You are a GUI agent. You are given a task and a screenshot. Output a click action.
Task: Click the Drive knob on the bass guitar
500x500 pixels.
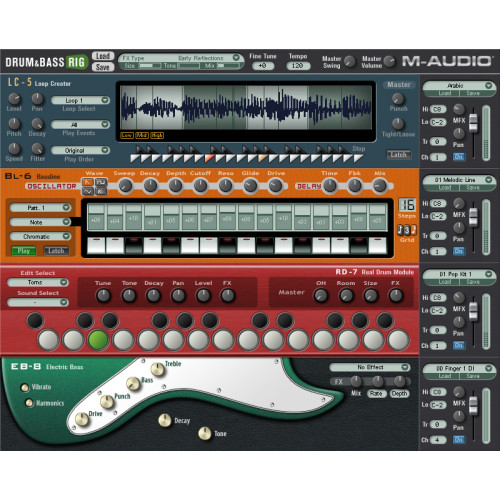tap(82, 419)
